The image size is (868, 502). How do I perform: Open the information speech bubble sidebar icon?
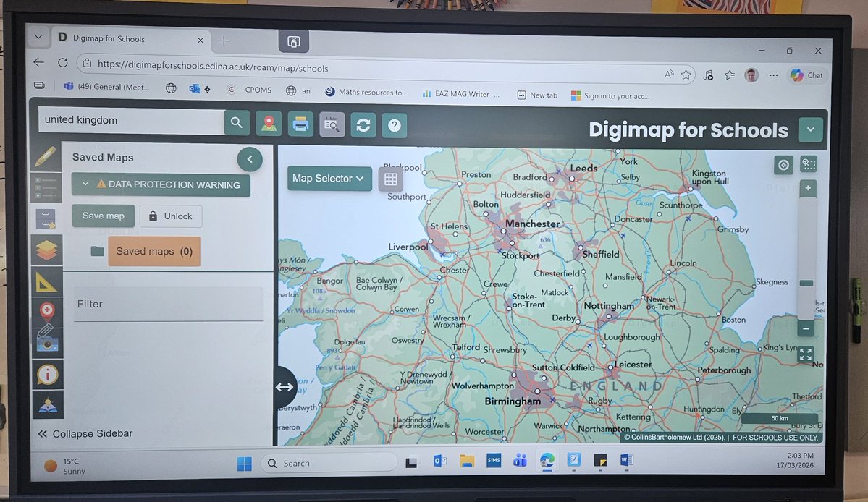(x=48, y=375)
